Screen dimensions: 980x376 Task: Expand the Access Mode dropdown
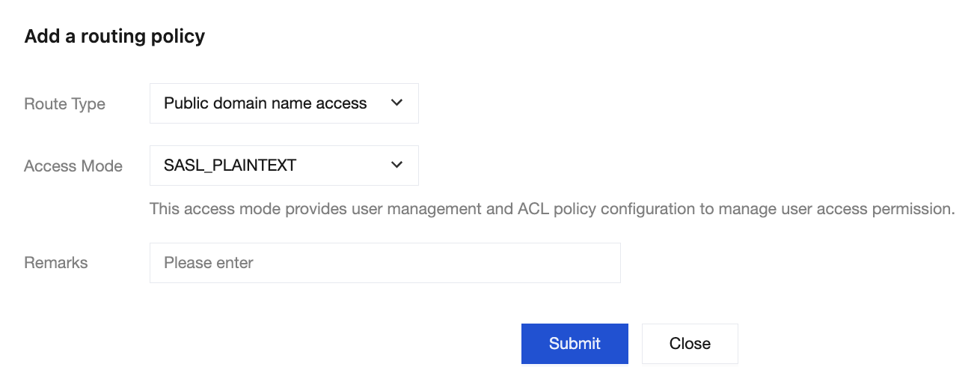click(x=284, y=166)
